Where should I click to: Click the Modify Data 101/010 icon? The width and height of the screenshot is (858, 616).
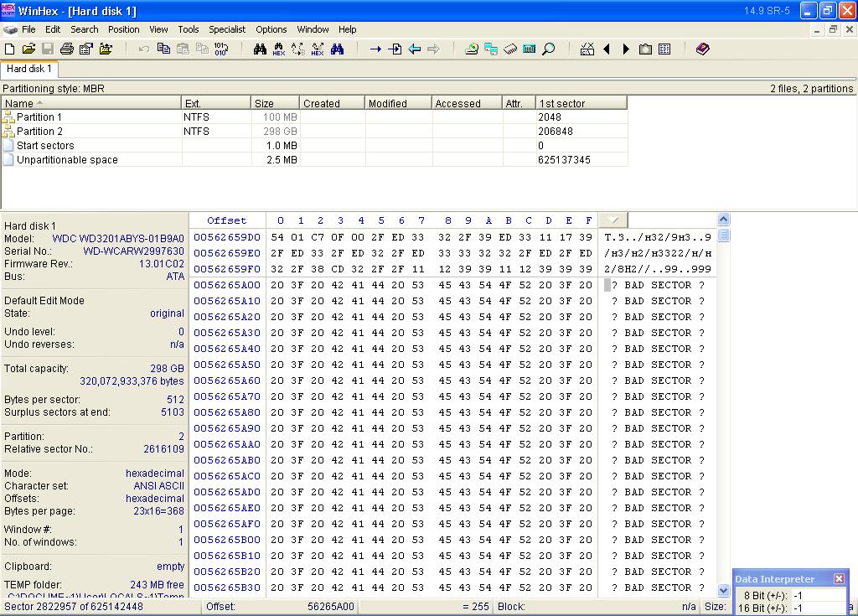tap(221, 49)
